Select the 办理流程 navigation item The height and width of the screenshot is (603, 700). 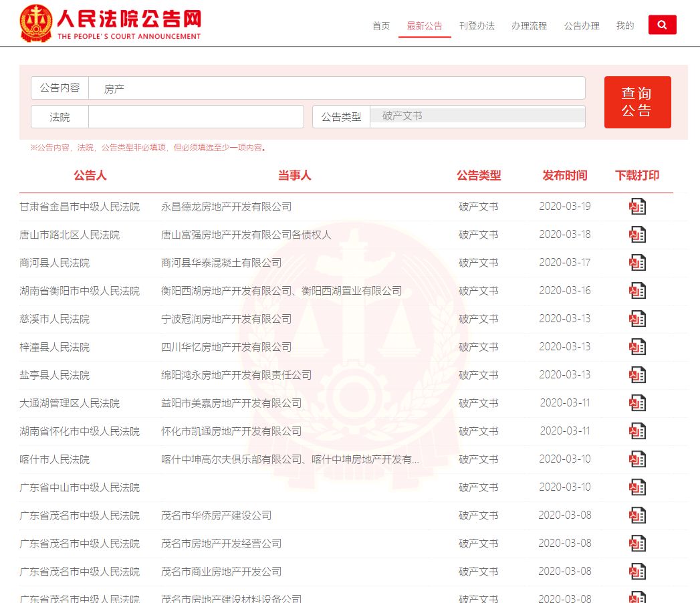click(x=529, y=26)
